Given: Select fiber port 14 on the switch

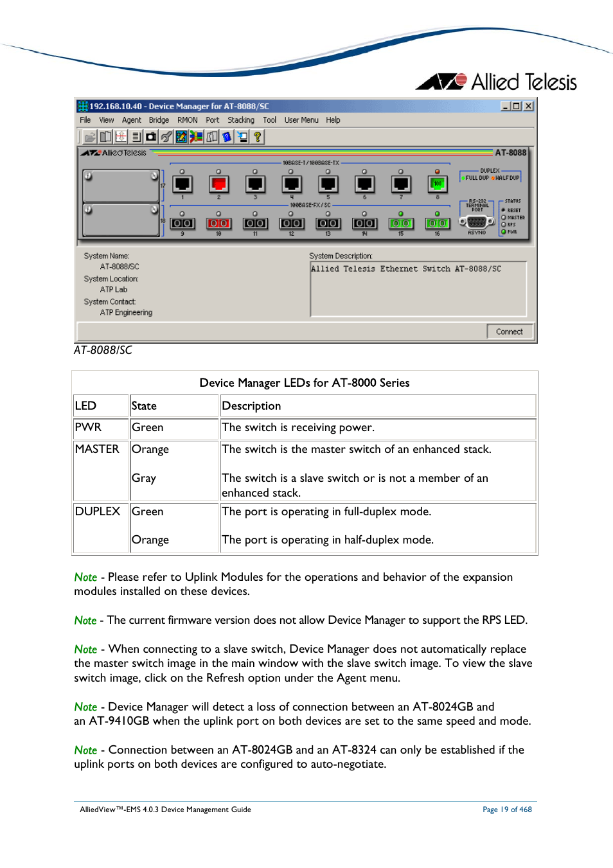Looking at the screenshot, I should coord(364,223).
